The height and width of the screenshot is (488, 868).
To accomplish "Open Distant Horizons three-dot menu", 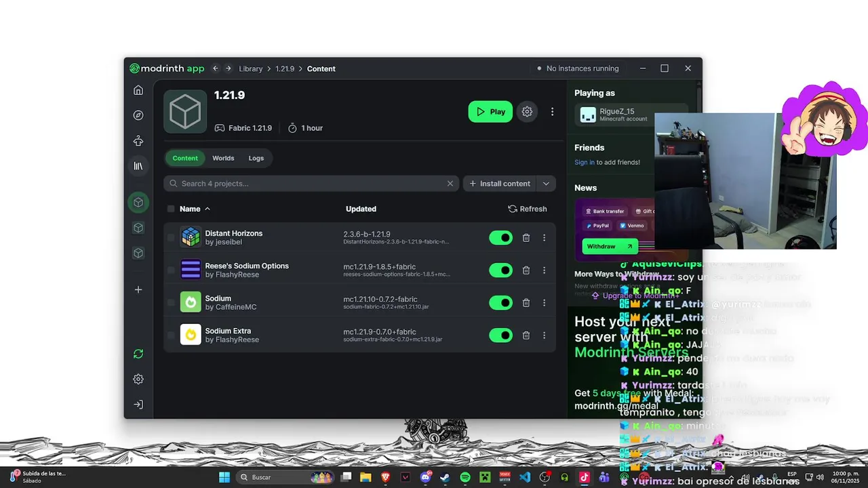I will coord(544,238).
